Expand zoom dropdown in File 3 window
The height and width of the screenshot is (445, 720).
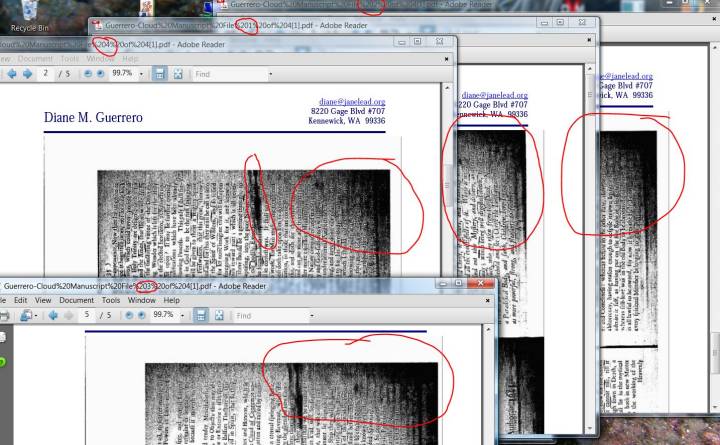coord(182,316)
